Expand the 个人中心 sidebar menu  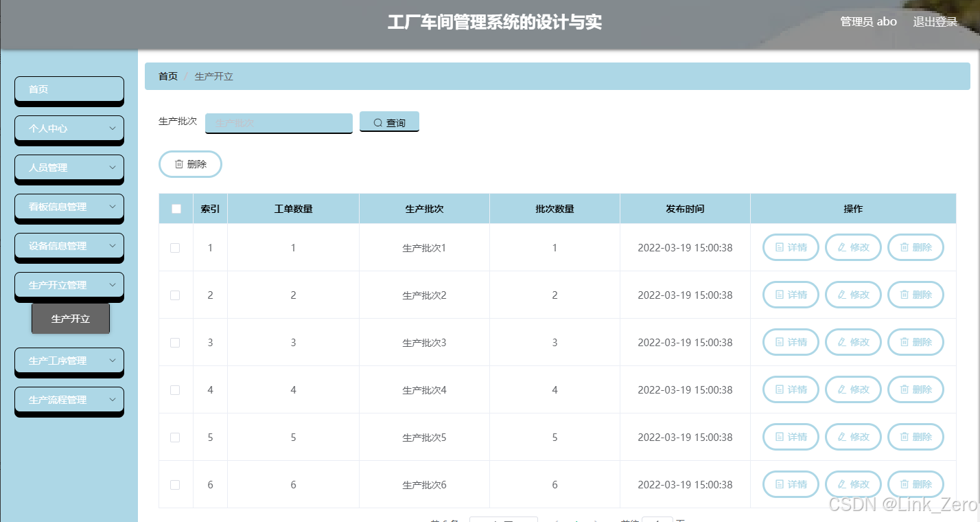69,128
